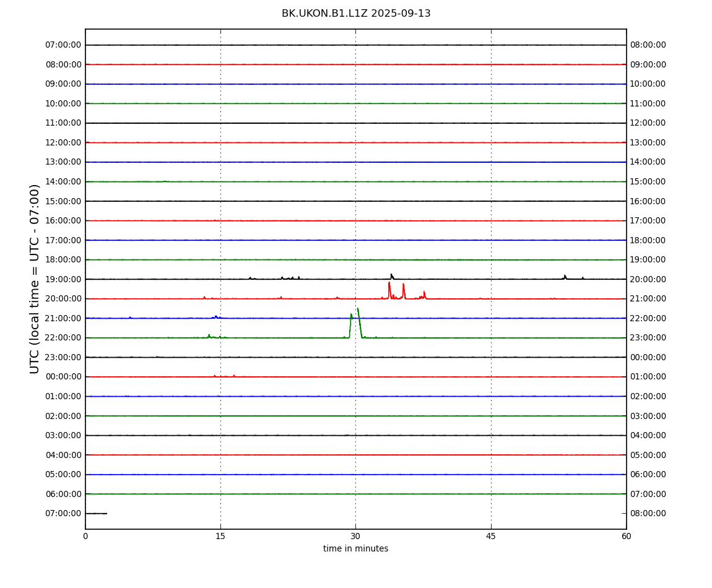712x588 pixels.
Task: Click the left-axis label 06:00:00
Action: [x=63, y=494]
